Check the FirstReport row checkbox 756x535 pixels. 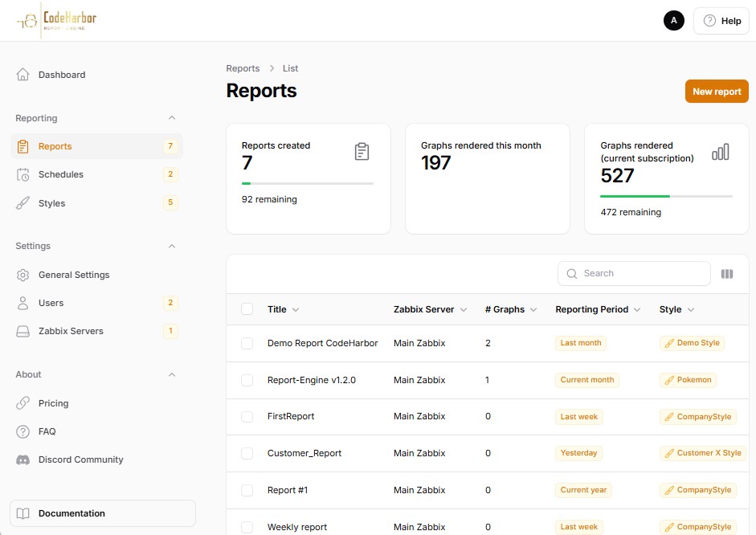click(x=247, y=416)
